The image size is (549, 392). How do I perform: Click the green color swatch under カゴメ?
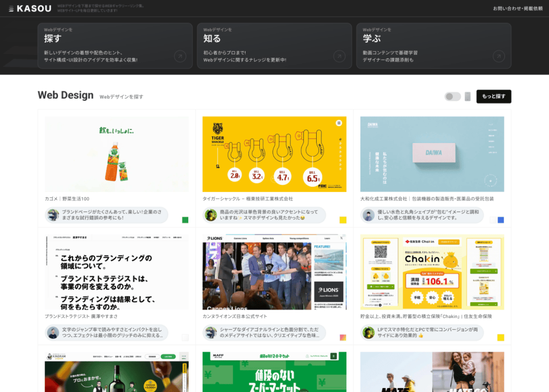pyautogui.click(x=185, y=220)
